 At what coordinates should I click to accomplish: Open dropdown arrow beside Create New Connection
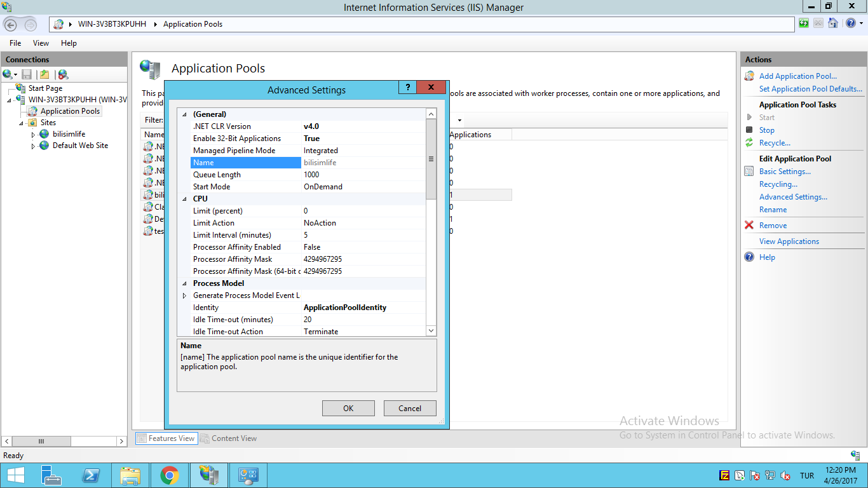pos(15,75)
